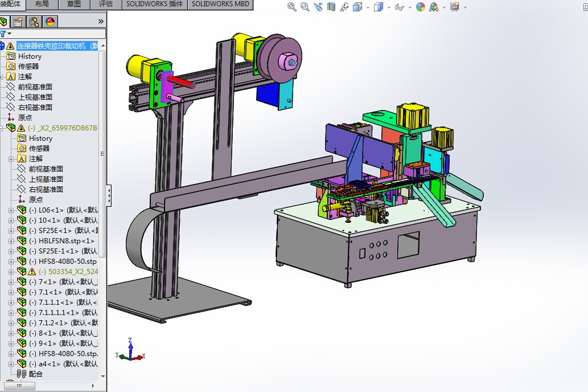The height and width of the screenshot is (392, 588).
Task: Click the feature tree vertical scrollbar down arrow
Action: (x=103, y=376)
